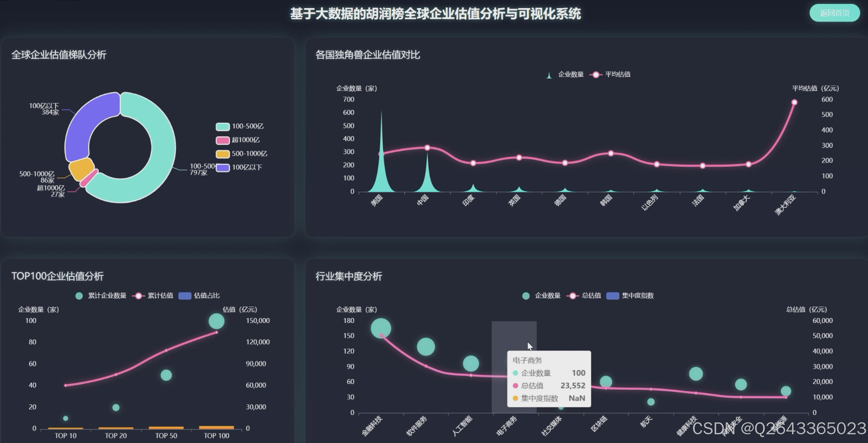
Task: Click the yellow 500-1000亿 donut slice
Action: (x=81, y=168)
